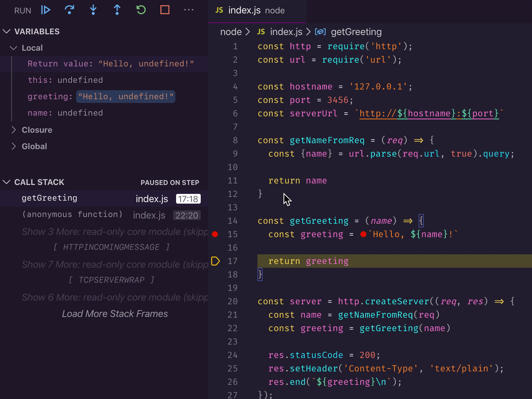
Task: Select the anonymous function stack frame
Action: tap(72, 215)
